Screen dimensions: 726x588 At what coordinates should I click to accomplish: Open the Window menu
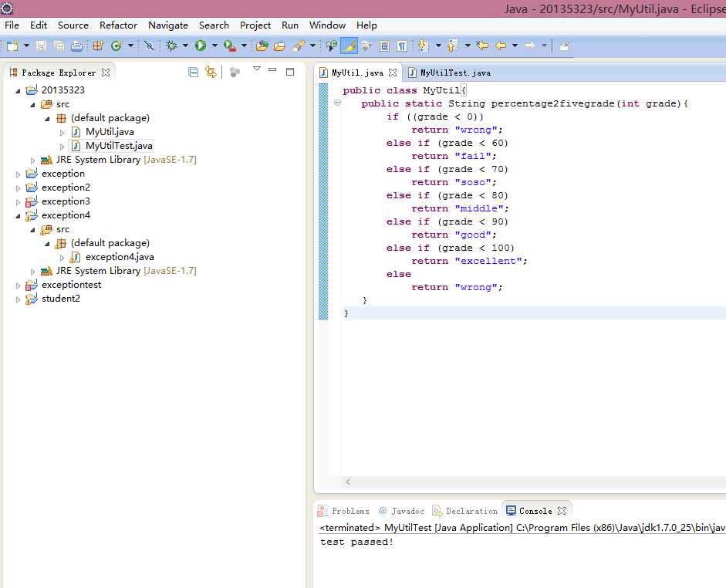point(327,25)
